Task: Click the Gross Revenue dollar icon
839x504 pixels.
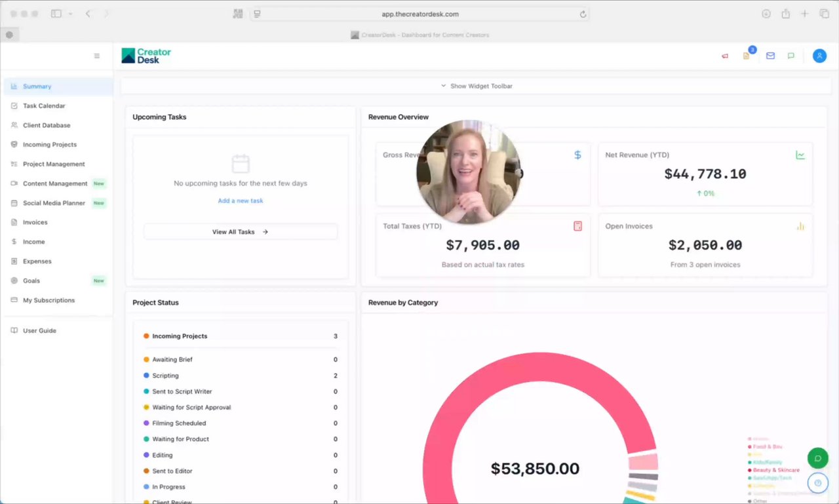Action: (x=577, y=155)
